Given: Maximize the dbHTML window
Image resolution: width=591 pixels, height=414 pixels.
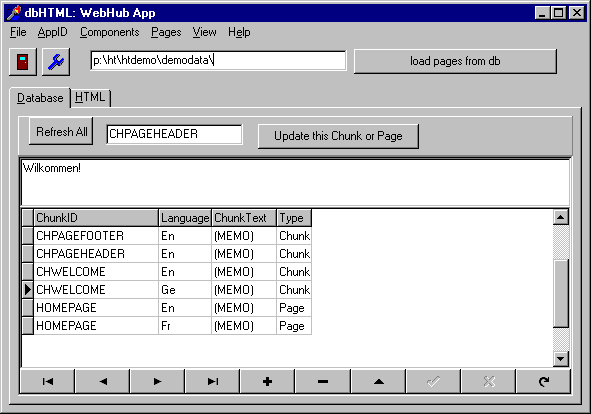Looking at the screenshot, I should pyautogui.click(x=558, y=13).
